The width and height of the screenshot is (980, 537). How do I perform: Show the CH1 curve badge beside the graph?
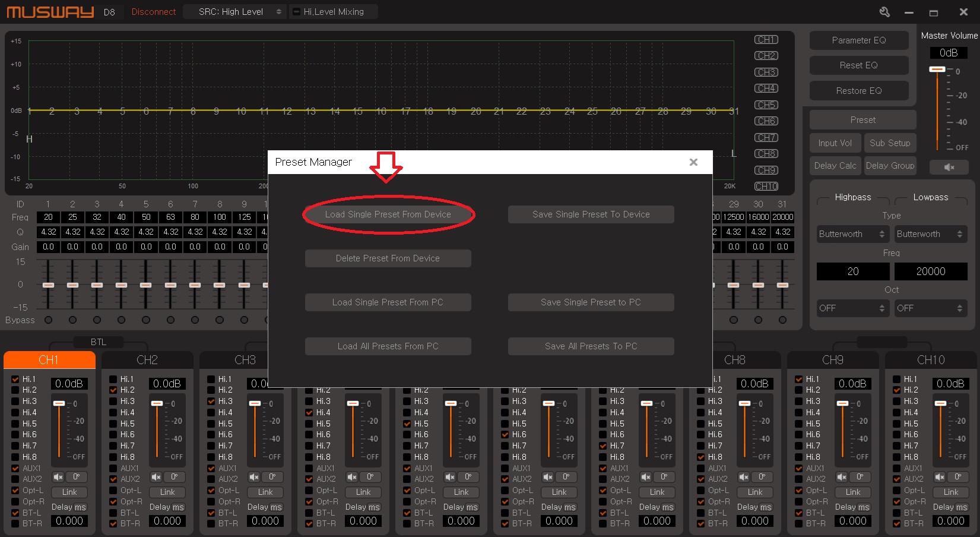[766, 40]
